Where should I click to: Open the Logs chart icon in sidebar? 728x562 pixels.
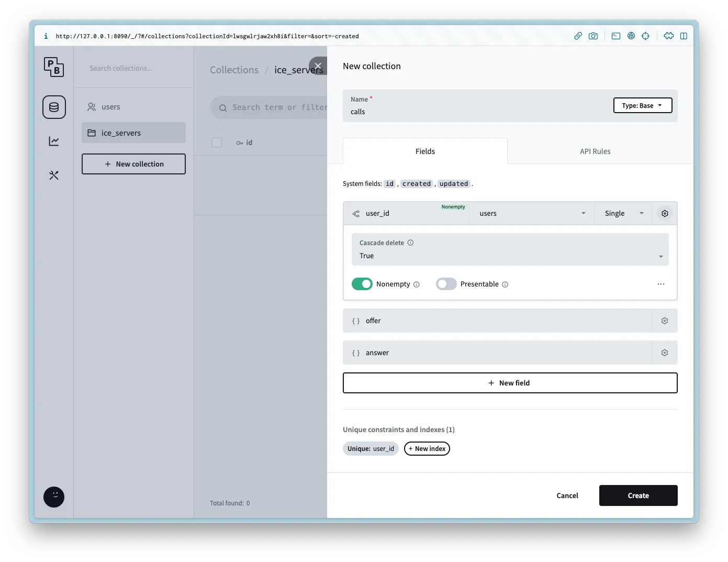point(54,141)
